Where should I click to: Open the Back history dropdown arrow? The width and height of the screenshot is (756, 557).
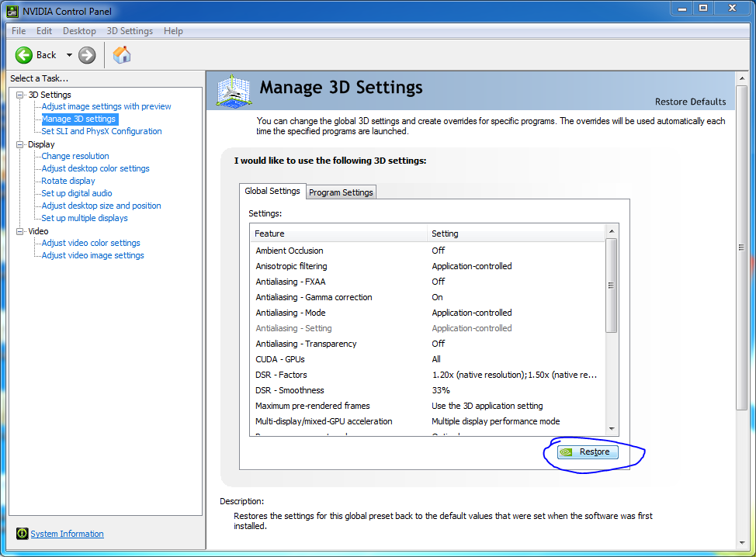coord(69,55)
